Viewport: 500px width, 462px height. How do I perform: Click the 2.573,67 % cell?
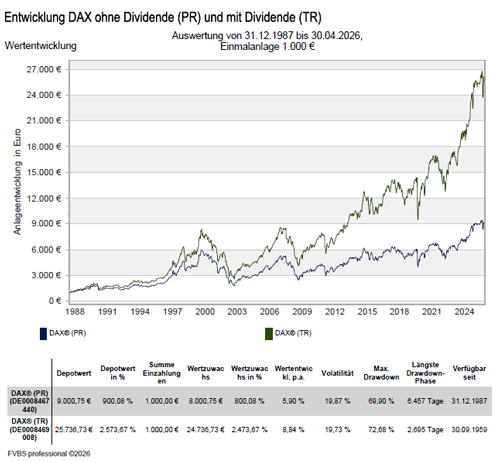118,430
